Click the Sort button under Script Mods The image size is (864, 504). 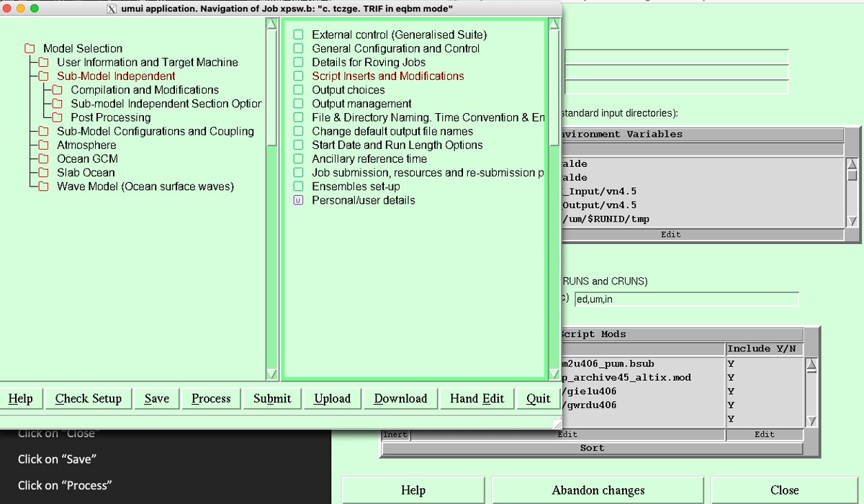click(x=592, y=448)
